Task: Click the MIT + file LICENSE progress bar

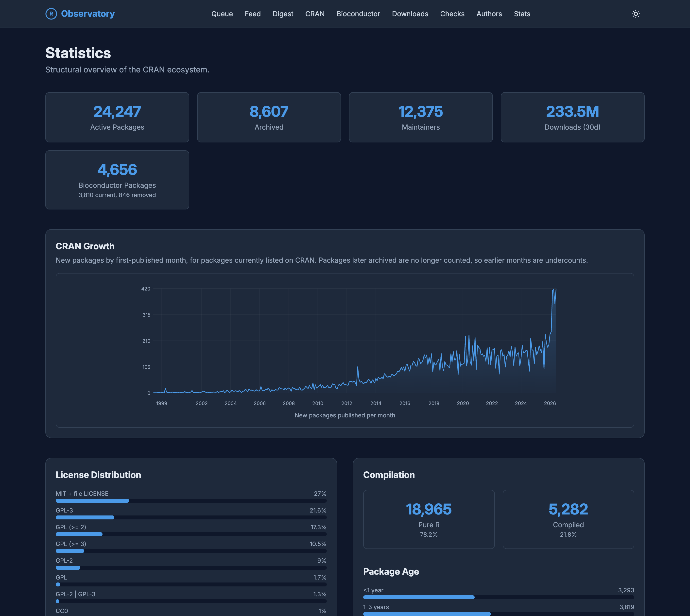Action: point(191,501)
